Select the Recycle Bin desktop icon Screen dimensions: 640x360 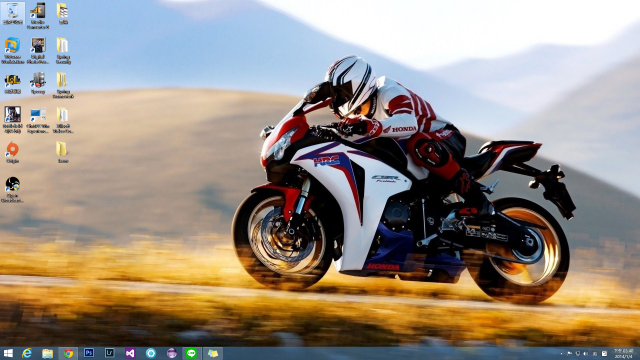13,13
